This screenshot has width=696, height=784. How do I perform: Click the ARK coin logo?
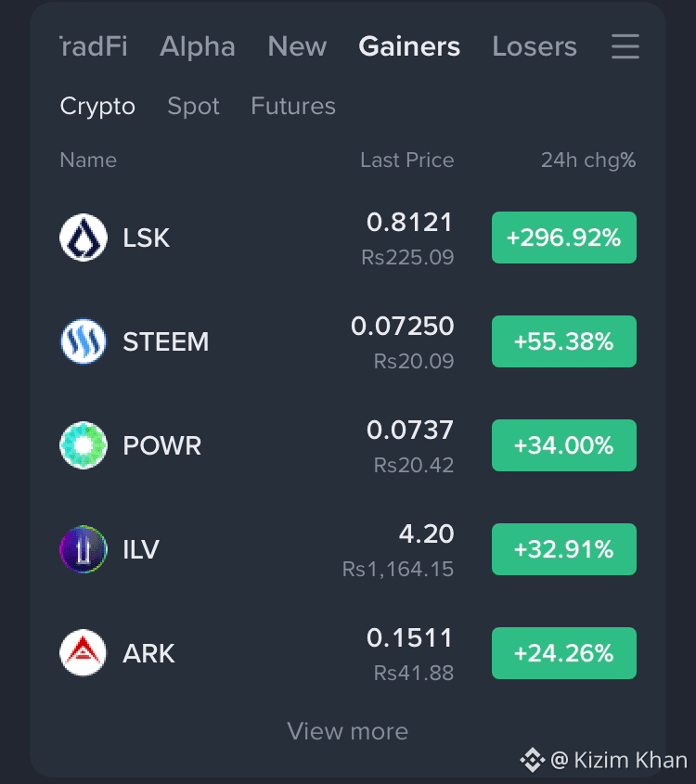pos(84,653)
